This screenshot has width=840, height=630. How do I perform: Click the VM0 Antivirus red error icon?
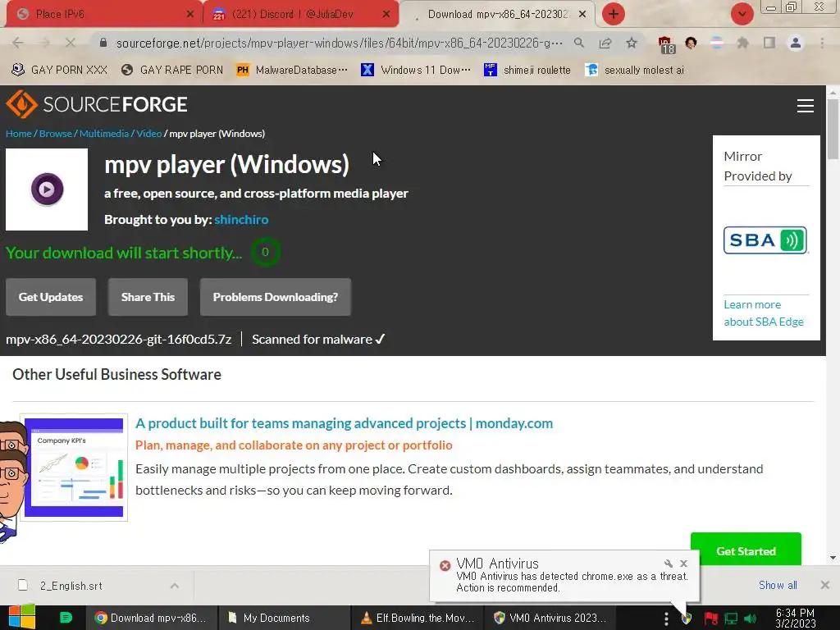coord(445,565)
